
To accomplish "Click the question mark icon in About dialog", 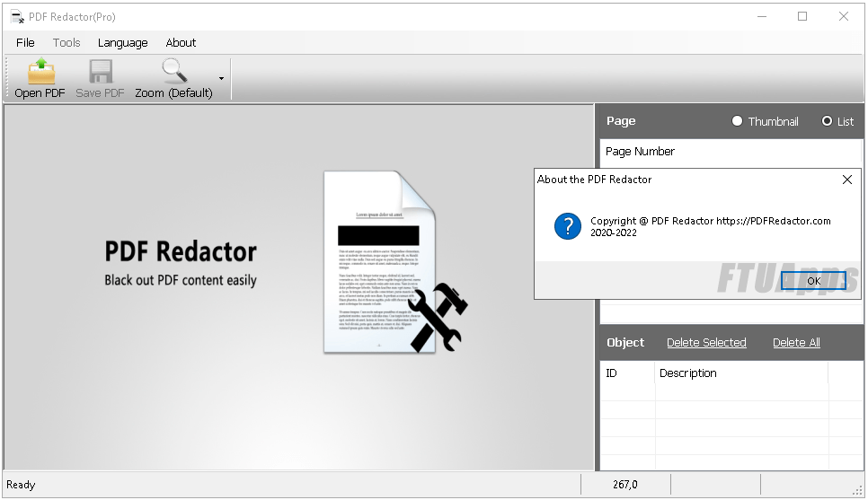I will pyautogui.click(x=567, y=226).
